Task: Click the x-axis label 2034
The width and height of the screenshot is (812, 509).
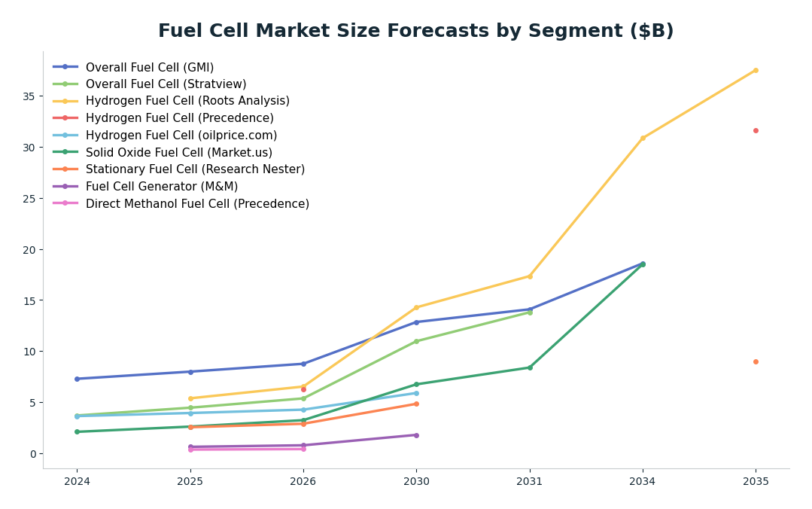Action: pos(643,482)
